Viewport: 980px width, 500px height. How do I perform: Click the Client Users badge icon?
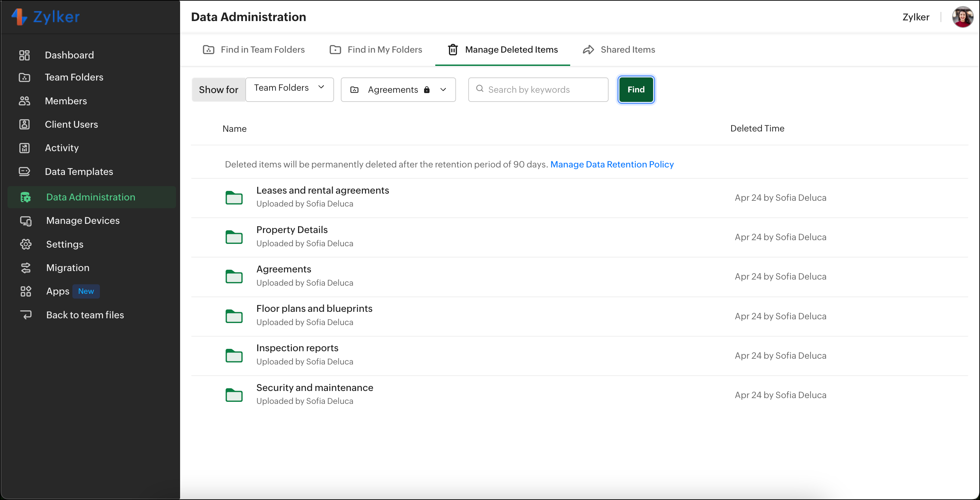point(24,124)
